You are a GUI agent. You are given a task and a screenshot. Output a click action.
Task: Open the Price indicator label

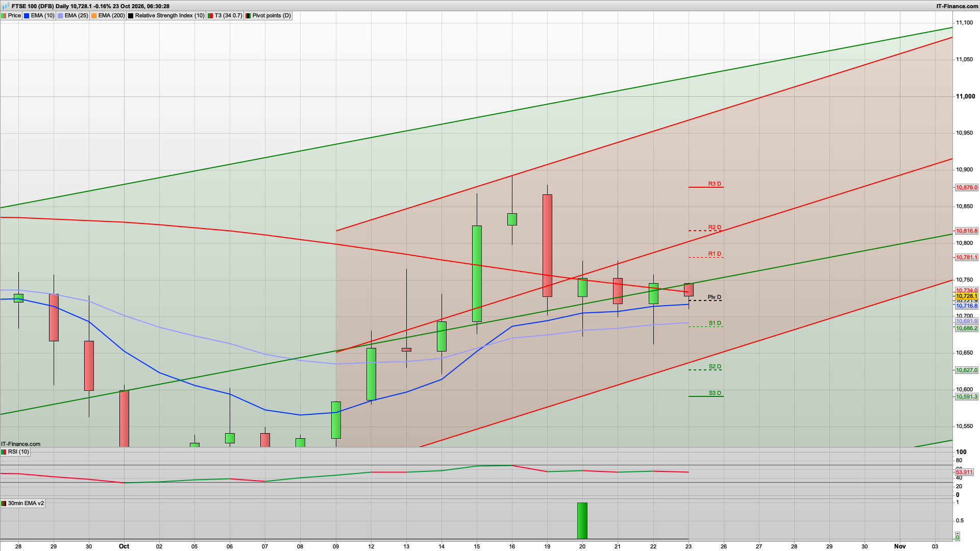[x=11, y=16]
